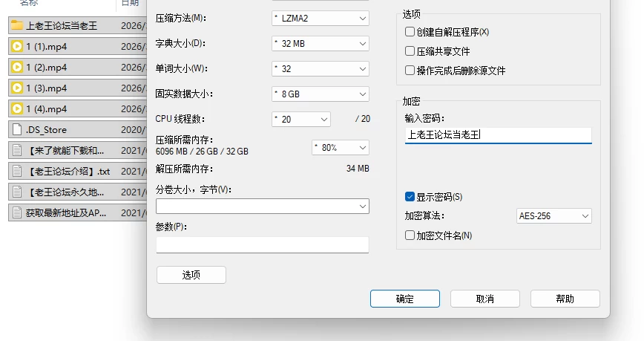Viewport: 644px width, 341px height.
Task: Expand the 32 MB dictionary size dropdown
Action: (x=321, y=44)
